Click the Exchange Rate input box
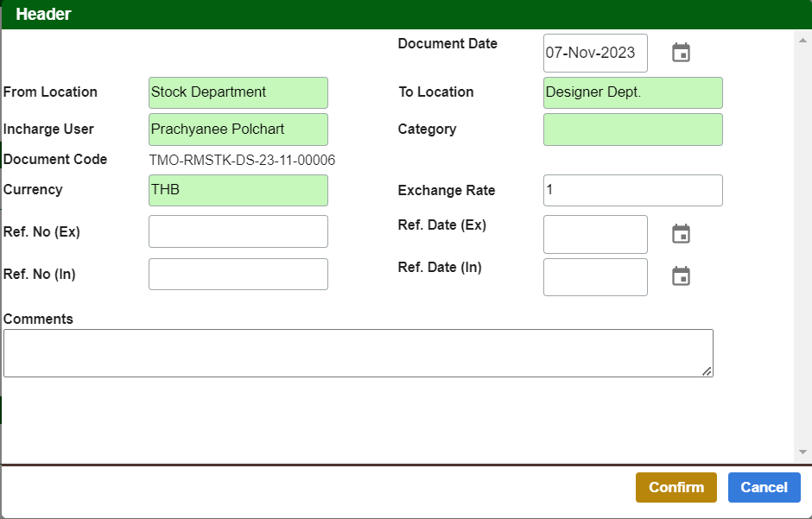 coord(632,191)
